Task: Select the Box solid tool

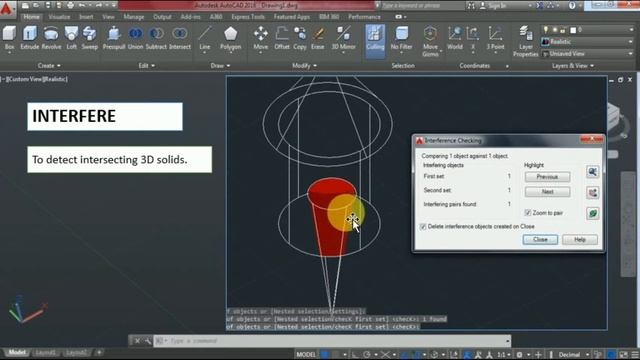Action: pos(9,38)
